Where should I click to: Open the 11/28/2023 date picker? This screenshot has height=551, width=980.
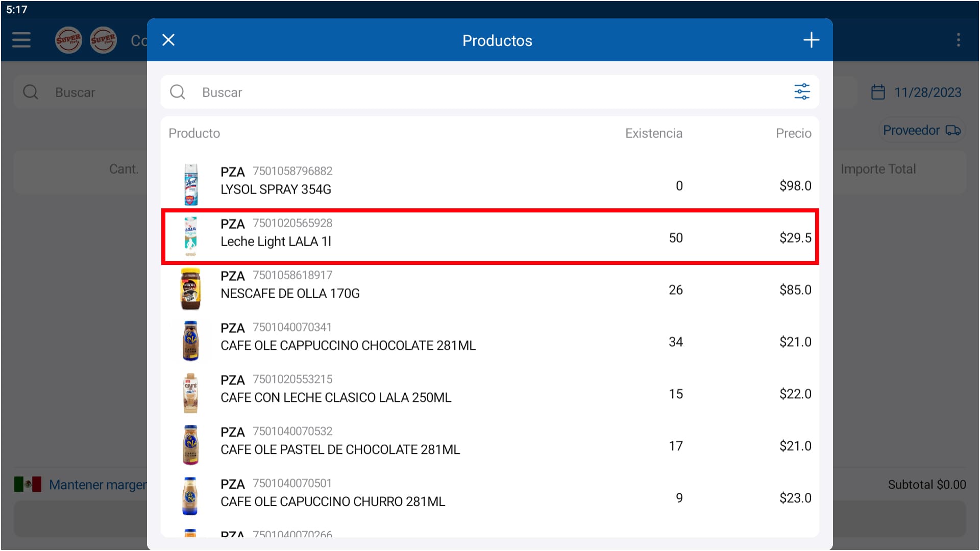coord(927,92)
